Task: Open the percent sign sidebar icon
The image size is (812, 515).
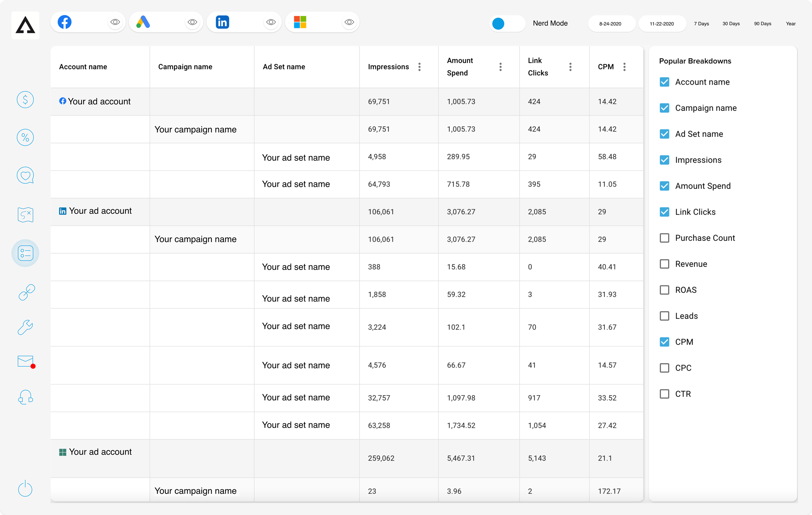Action: [25, 137]
